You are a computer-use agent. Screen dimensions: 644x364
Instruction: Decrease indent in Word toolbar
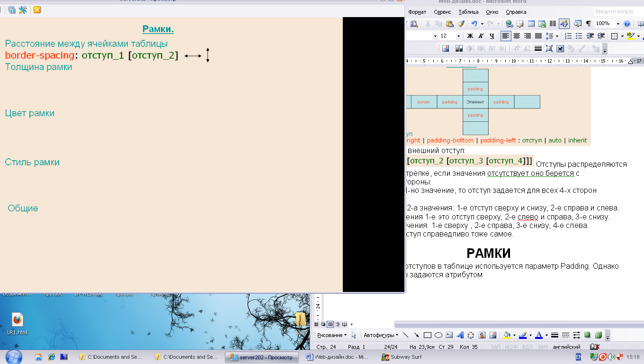tap(590, 36)
